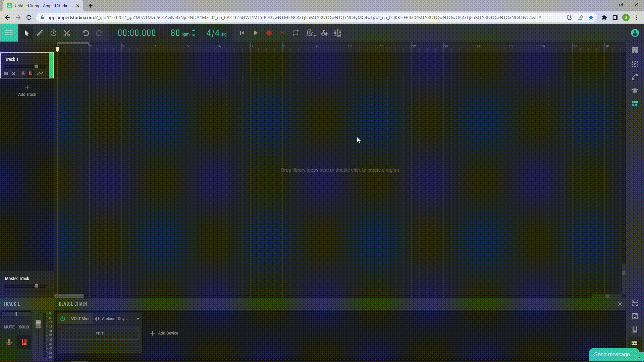This screenshot has width=644, height=362.
Task: Toggle mute on Track 1
Action: [x=6, y=73]
